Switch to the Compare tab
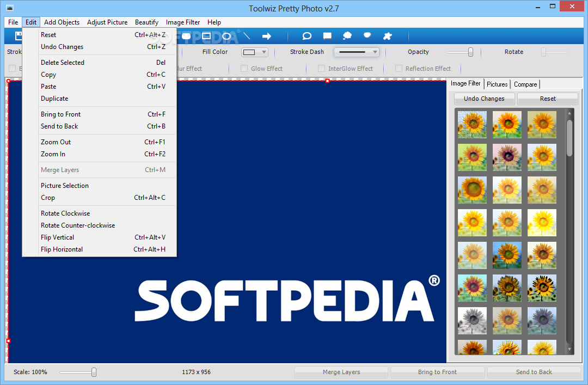Screen dimensions: 588x385 coord(525,84)
